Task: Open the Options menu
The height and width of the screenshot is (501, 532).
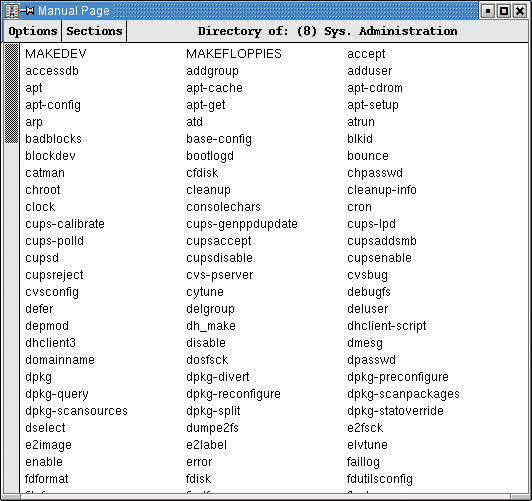Action: point(33,31)
